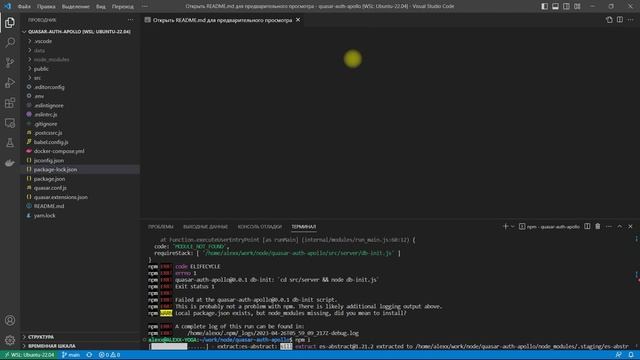640x360 pixels.
Task: Click the synchronize changes status icon
Action: pyautogui.click(x=89, y=355)
